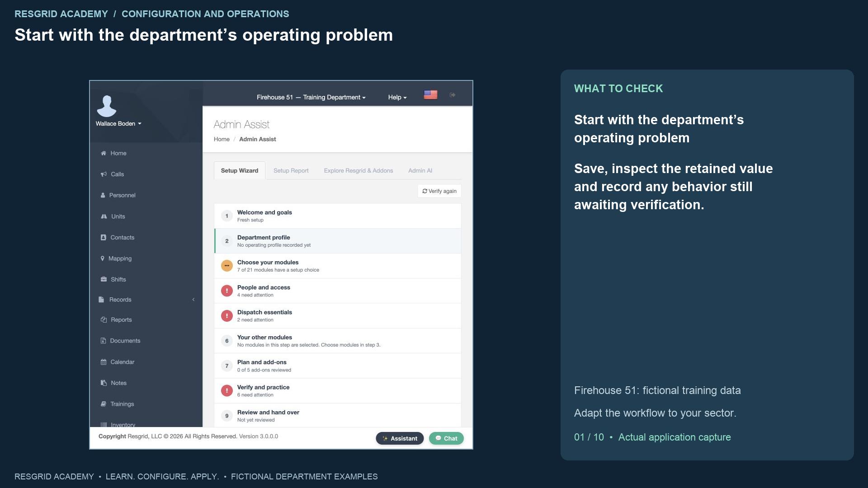Click the Reports icon in sidebar
The height and width of the screenshot is (488, 868).
104,319
